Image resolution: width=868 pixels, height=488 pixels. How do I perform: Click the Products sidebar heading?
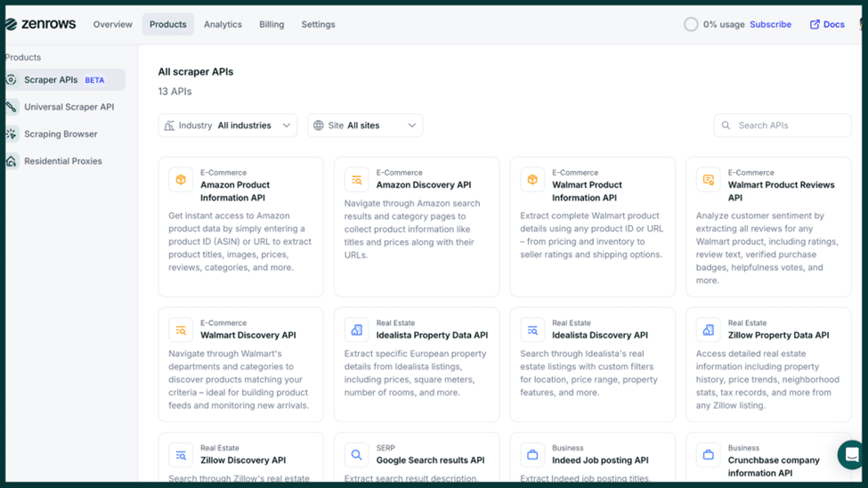22,57
